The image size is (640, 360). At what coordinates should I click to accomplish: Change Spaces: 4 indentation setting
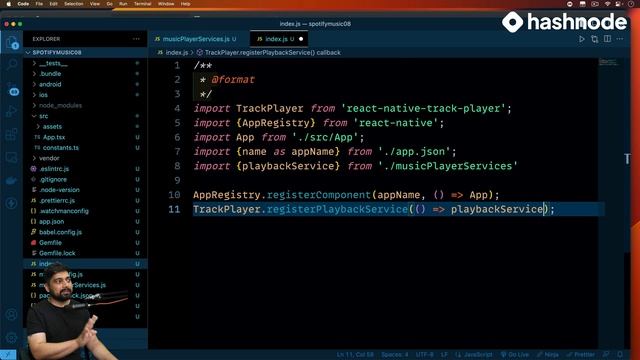click(x=394, y=354)
